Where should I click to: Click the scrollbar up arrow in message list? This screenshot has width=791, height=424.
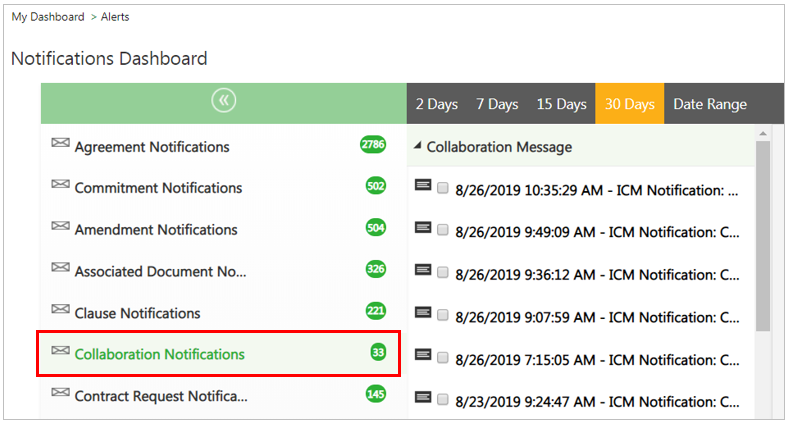click(x=763, y=134)
